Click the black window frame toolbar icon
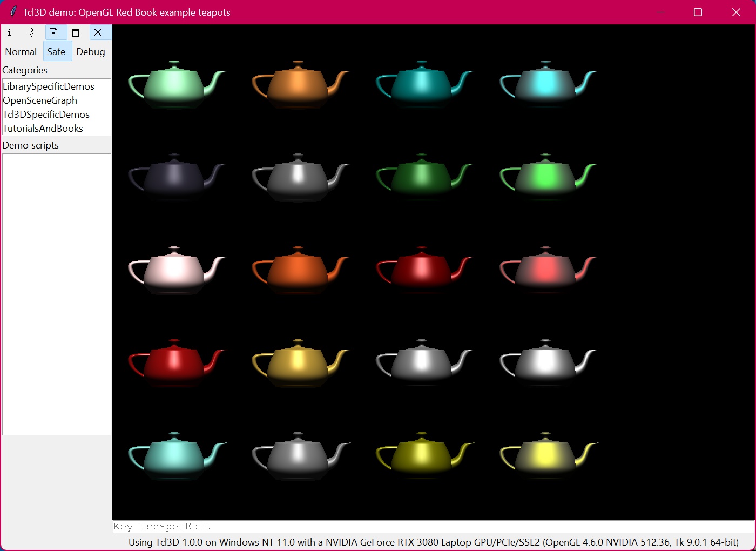756x551 pixels. coord(76,32)
